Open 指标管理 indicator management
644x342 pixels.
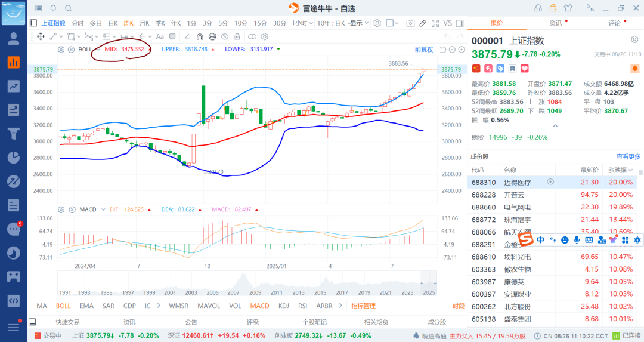[363, 306]
